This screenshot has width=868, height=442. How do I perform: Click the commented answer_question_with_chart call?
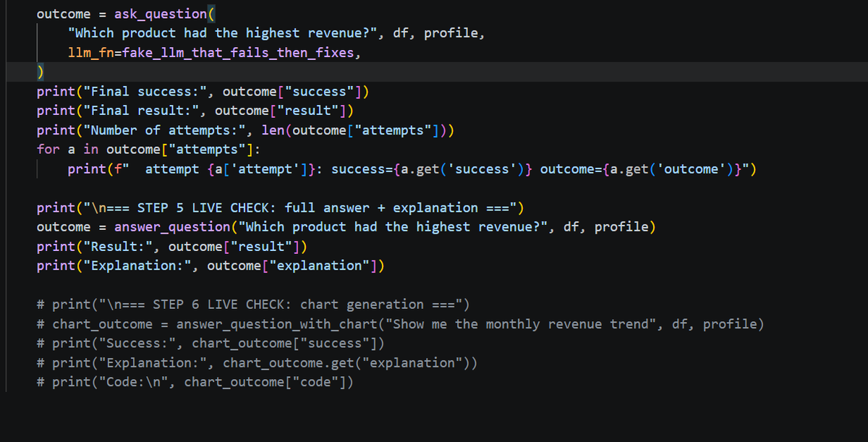coord(401,324)
